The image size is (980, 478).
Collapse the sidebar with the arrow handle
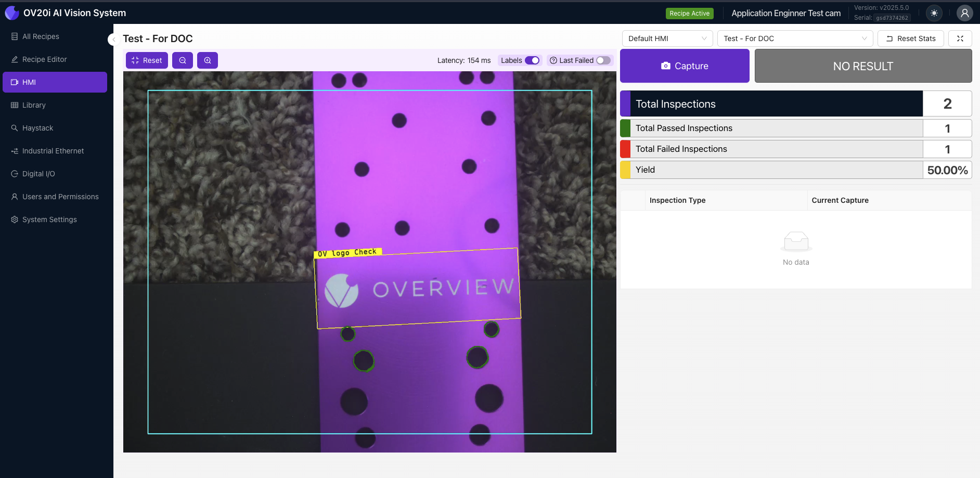[113, 40]
